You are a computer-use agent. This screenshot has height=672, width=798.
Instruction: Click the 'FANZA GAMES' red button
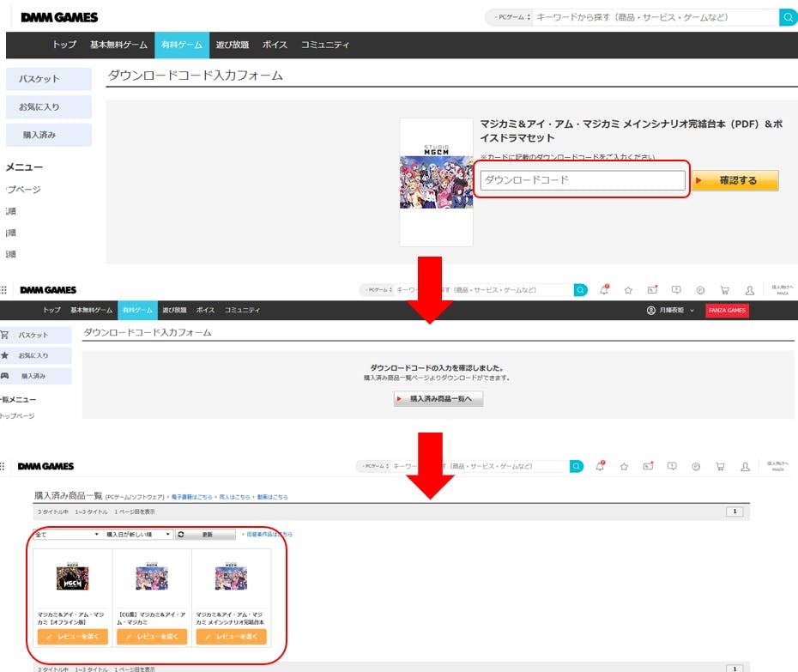coord(726,310)
